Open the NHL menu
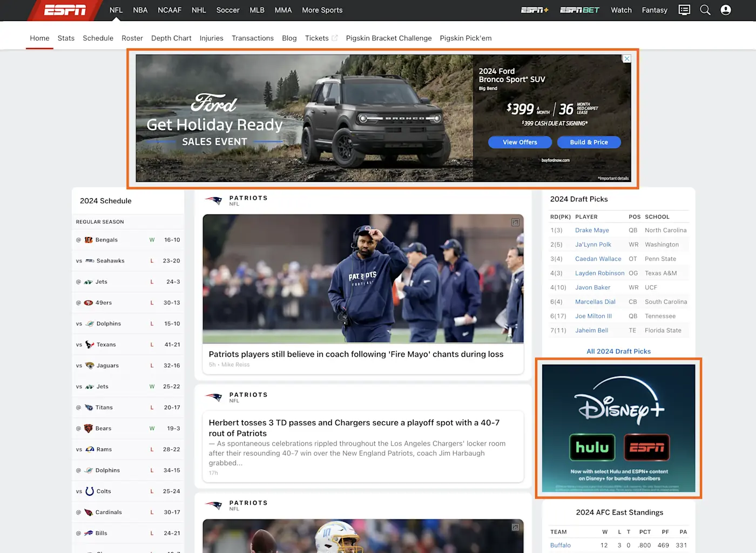 pyautogui.click(x=199, y=10)
